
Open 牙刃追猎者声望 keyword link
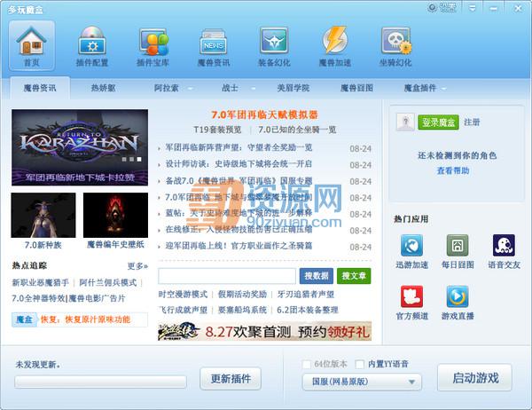(306, 294)
